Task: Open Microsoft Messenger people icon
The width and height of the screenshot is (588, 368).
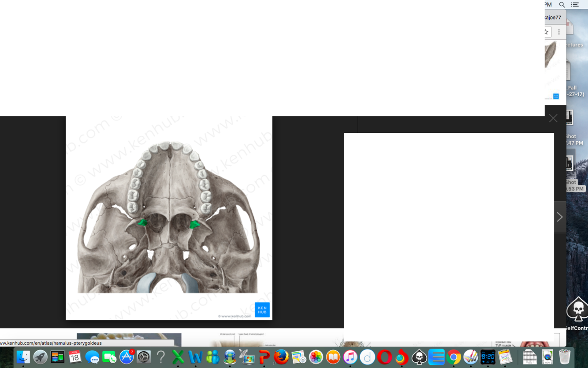Action: point(212,357)
